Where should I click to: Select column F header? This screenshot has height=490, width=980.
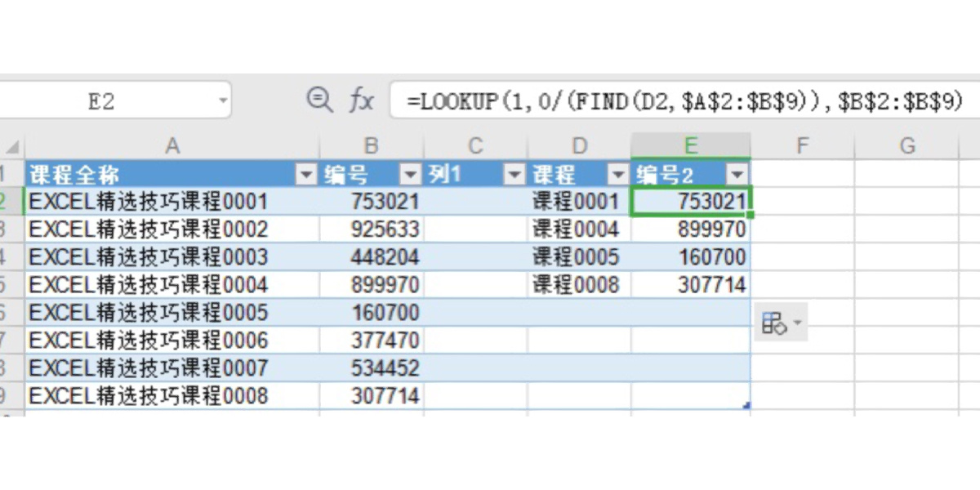coord(803,146)
